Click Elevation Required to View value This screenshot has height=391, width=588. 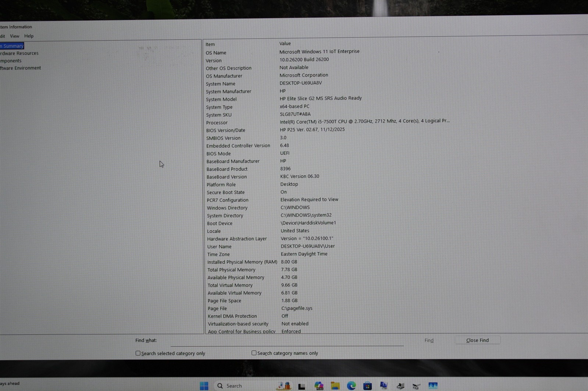[x=309, y=200]
